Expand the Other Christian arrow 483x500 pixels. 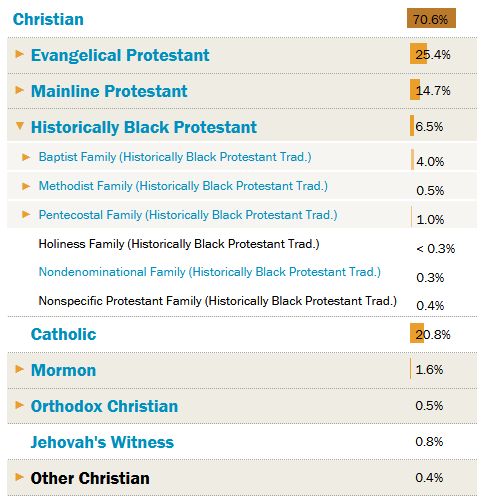click(20, 477)
